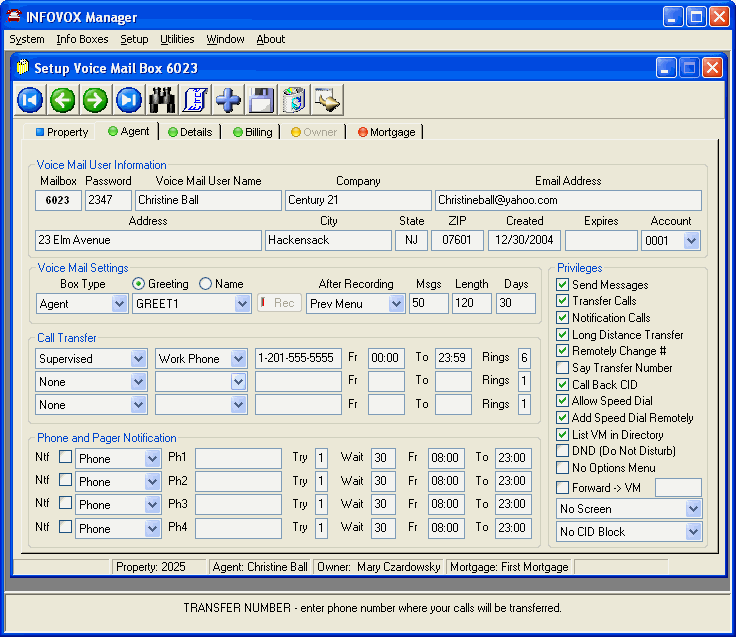
Task: Click the red telephone INFOVOX Manager icon
Action: [14, 16]
